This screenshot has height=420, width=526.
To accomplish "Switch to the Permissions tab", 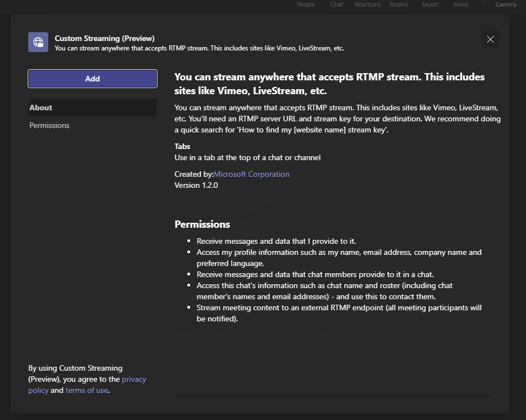I will 50,125.
